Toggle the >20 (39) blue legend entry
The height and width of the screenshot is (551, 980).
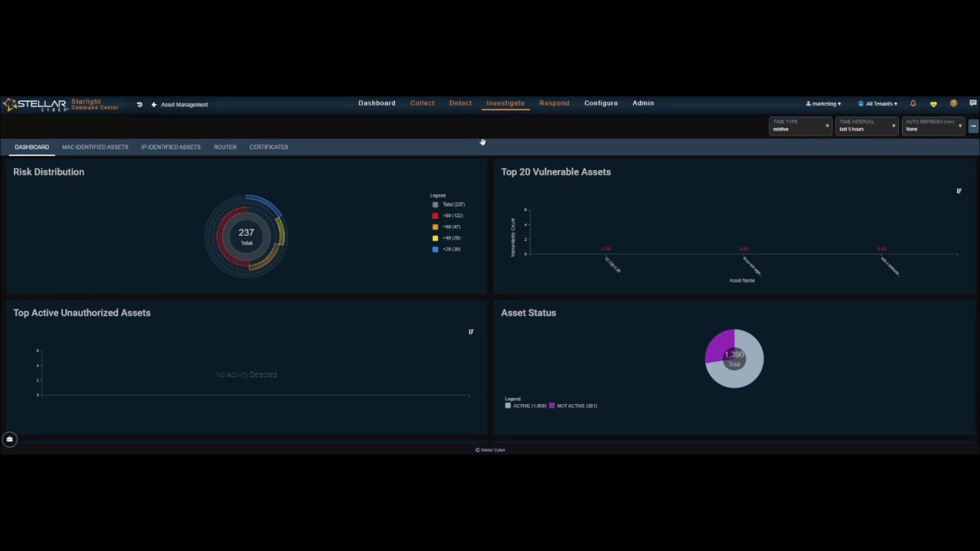pos(446,249)
